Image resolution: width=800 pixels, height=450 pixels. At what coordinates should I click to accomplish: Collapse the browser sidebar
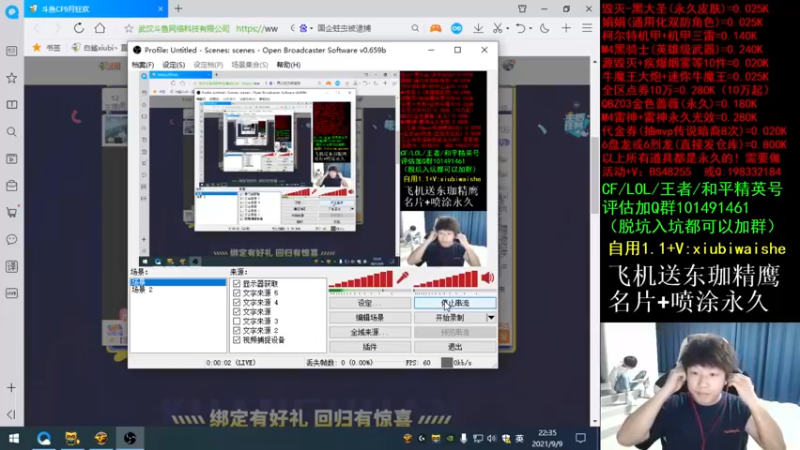pyautogui.click(x=12, y=414)
